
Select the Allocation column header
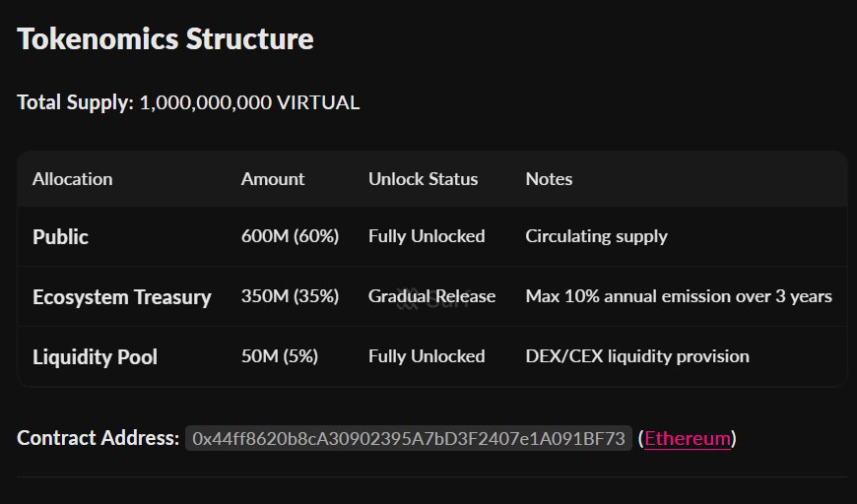(x=73, y=179)
